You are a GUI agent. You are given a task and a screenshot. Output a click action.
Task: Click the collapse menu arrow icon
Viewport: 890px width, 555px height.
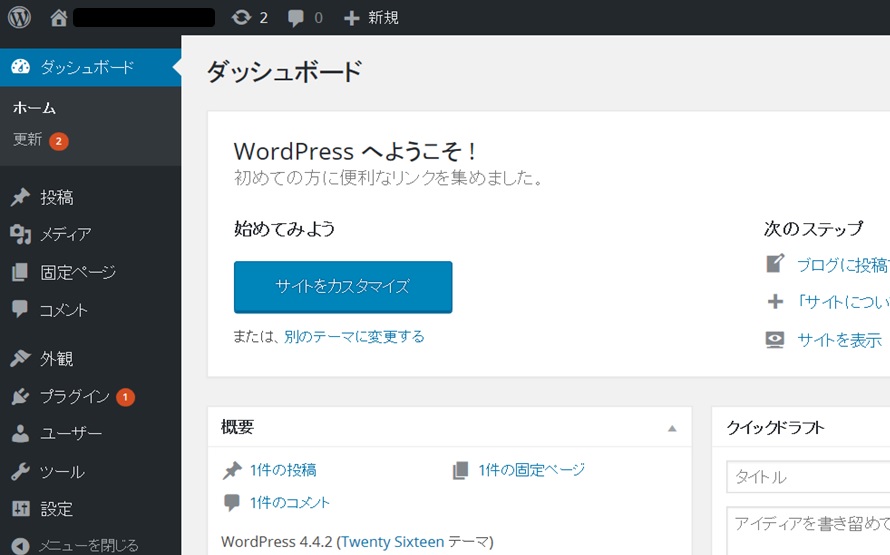(20, 546)
